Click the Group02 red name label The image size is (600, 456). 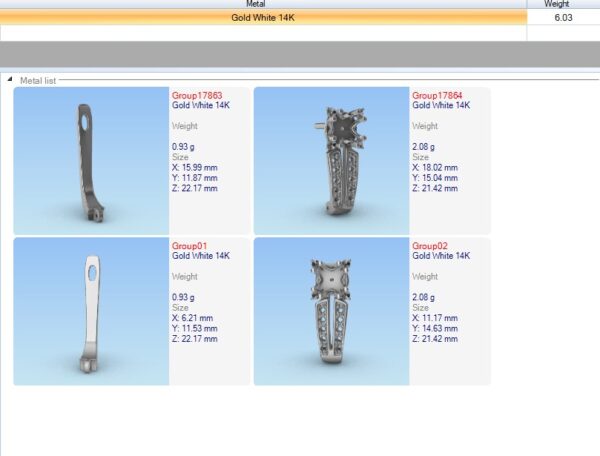tap(428, 246)
